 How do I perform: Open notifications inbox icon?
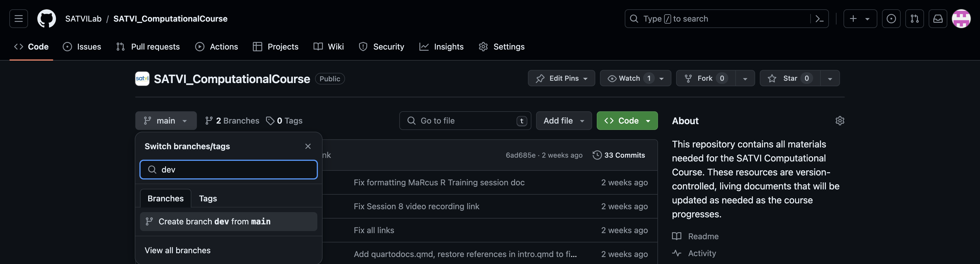point(938,19)
